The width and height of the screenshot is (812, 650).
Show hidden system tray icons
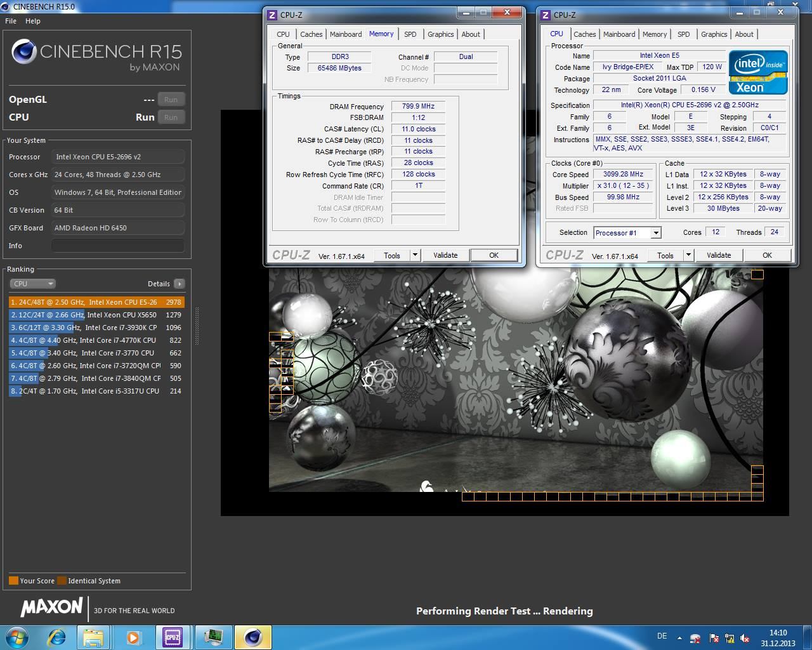679,639
